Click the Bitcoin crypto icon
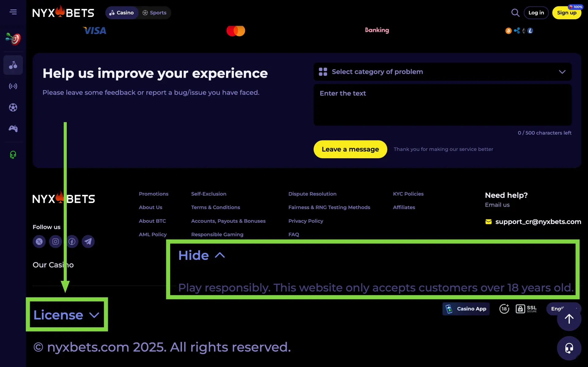Screen dimensions: 588x367 508,31
